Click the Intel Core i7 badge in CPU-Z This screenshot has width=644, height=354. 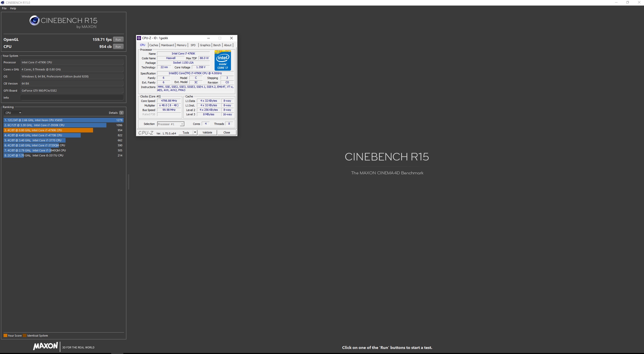pyautogui.click(x=223, y=60)
